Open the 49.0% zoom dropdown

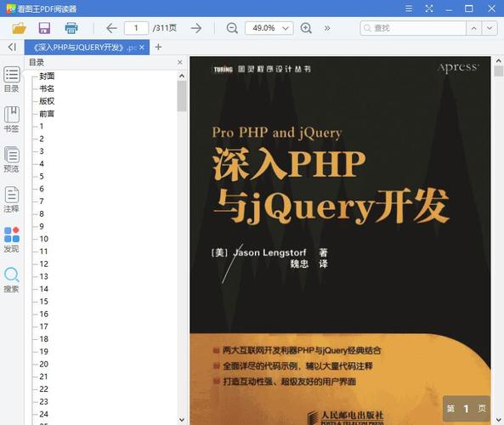coord(269,28)
